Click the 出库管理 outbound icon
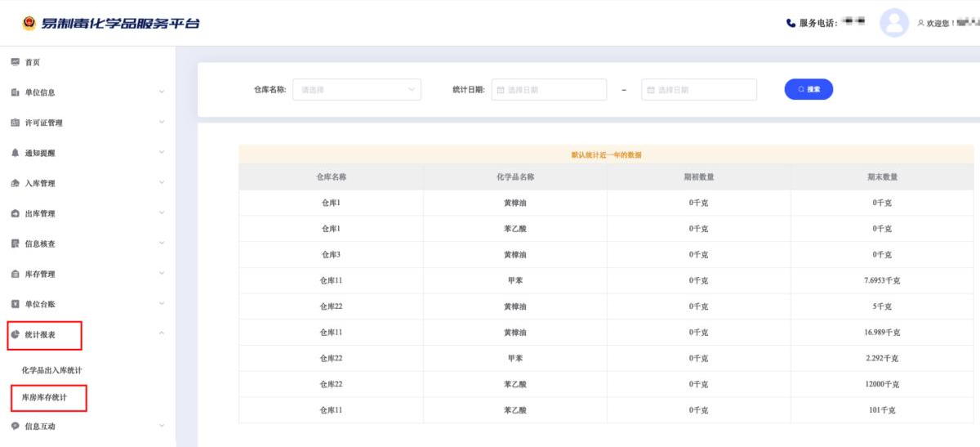The image size is (980, 447). tap(15, 213)
